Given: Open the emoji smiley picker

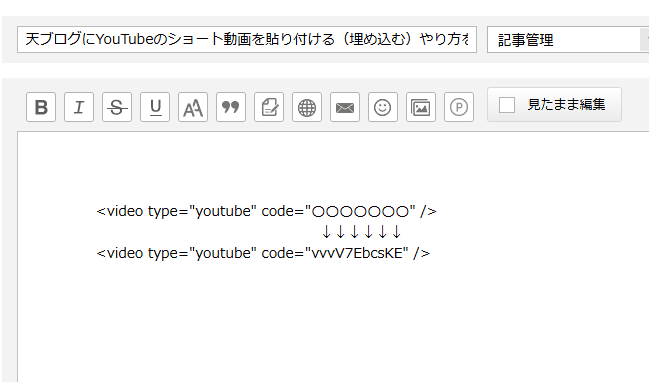Looking at the screenshot, I should [x=383, y=107].
